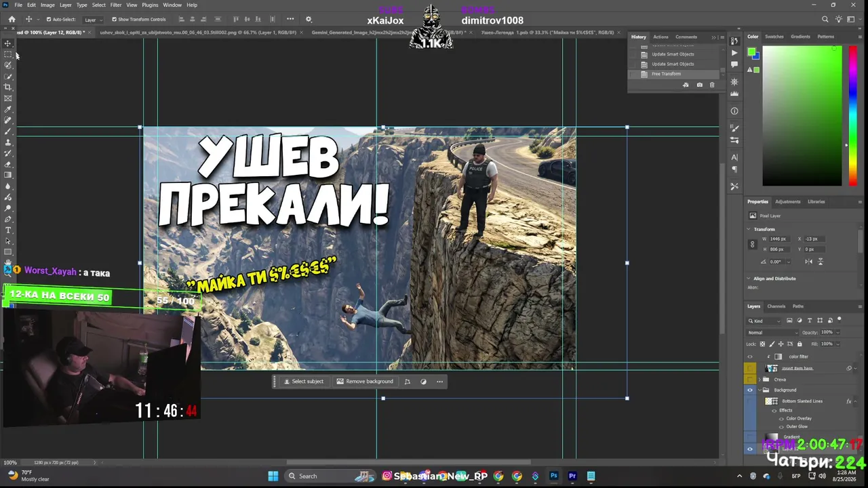Select the Path Selection tool
This screenshot has height=488, width=868.
(x=8, y=241)
